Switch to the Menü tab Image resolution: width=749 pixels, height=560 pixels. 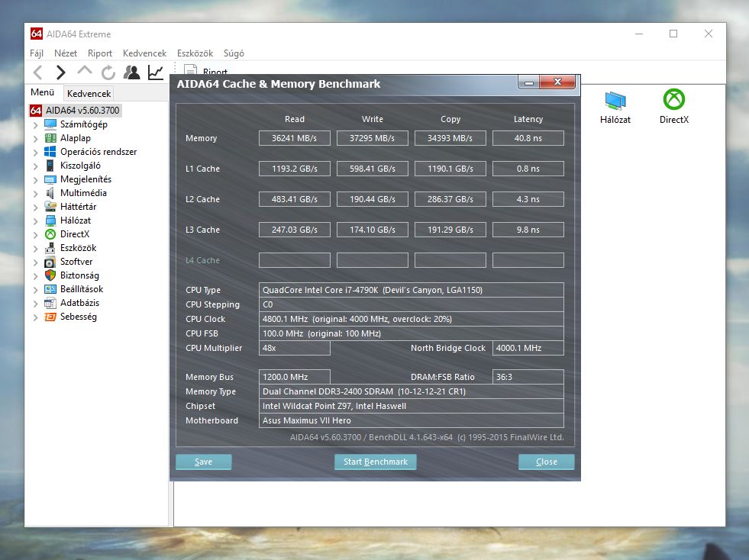43,92
